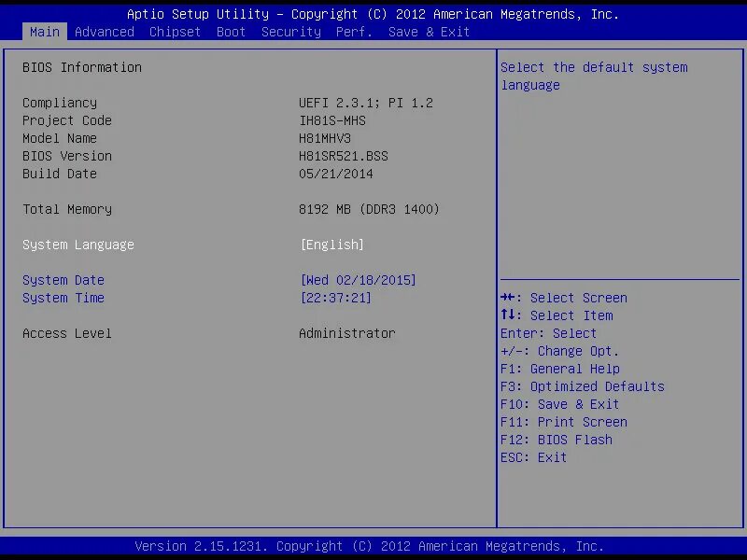Select the Wed 02/18/2015 date value
Viewport: 747px width, 560px height.
pyautogui.click(x=359, y=280)
